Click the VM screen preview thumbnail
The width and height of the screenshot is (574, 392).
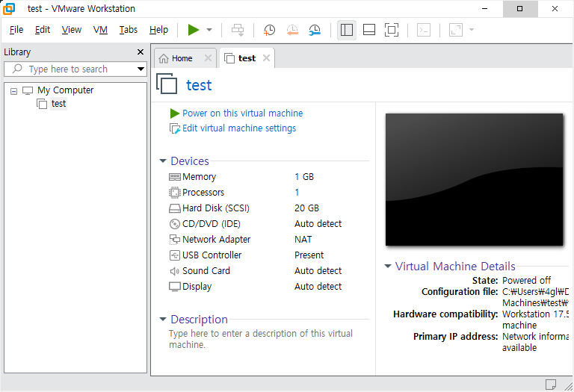click(x=474, y=179)
